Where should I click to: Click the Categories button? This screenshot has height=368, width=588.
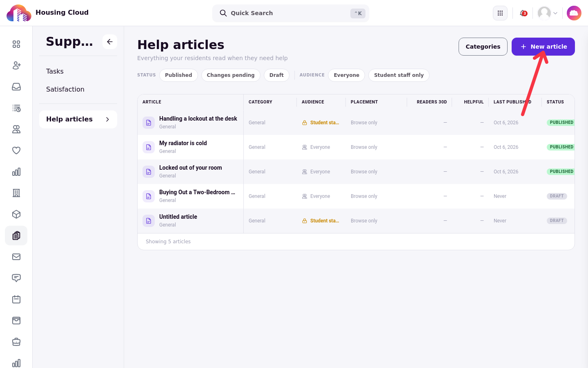tap(483, 47)
